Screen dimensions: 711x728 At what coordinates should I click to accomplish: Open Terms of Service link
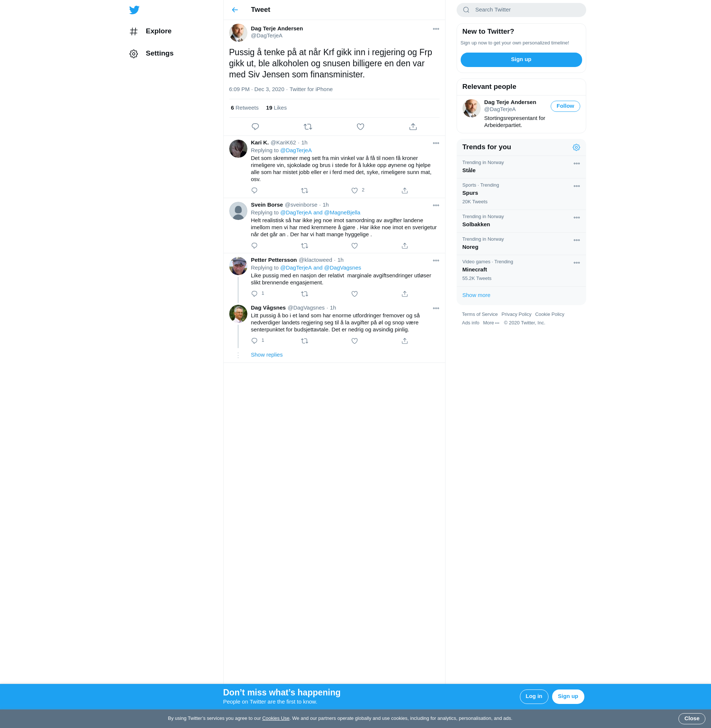pos(480,314)
